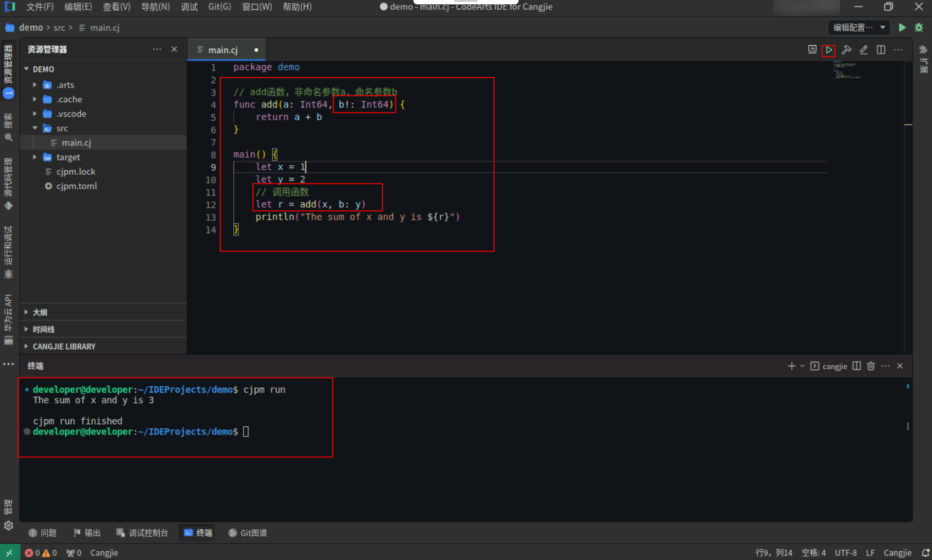Open the 搜索 Search view
932x560 pixels.
[8, 127]
